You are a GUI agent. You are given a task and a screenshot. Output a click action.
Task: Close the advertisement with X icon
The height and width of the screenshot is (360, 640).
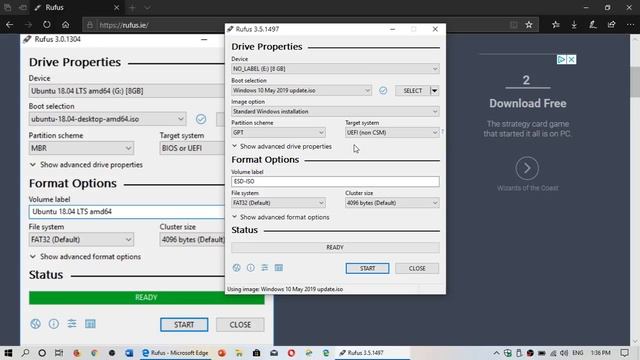(x=571, y=60)
